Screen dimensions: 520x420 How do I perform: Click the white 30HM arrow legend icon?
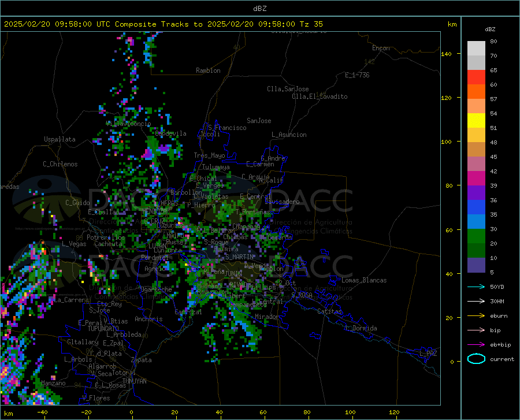476,302
